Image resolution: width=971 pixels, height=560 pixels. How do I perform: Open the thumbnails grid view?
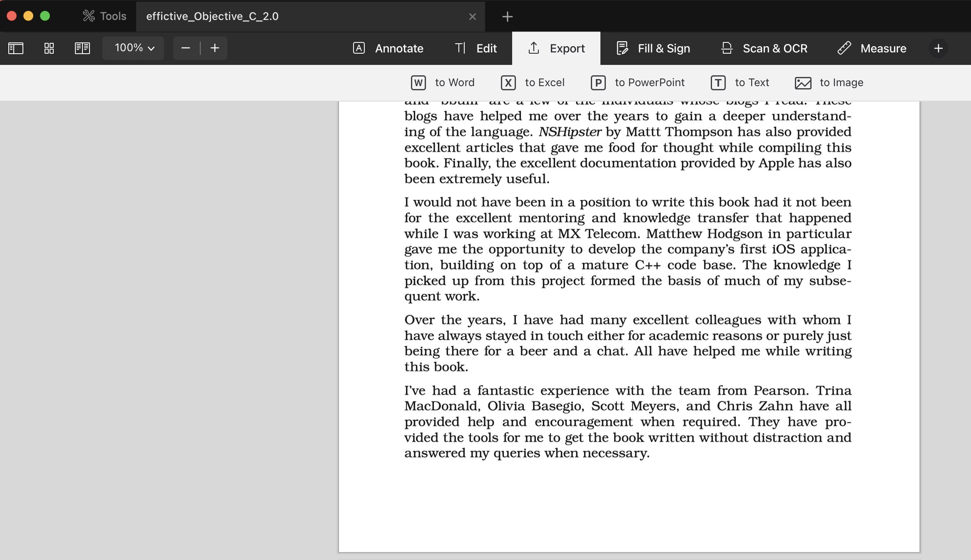tap(49, 48)
